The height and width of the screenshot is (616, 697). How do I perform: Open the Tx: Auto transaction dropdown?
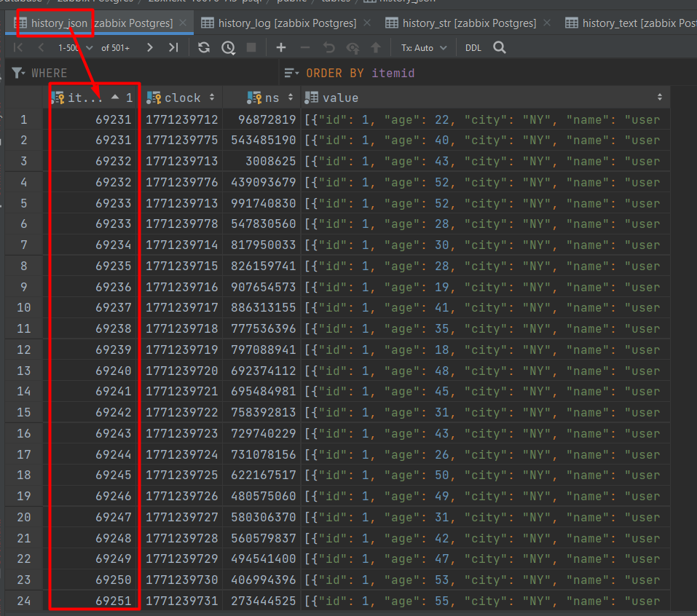tap(421, 48)
